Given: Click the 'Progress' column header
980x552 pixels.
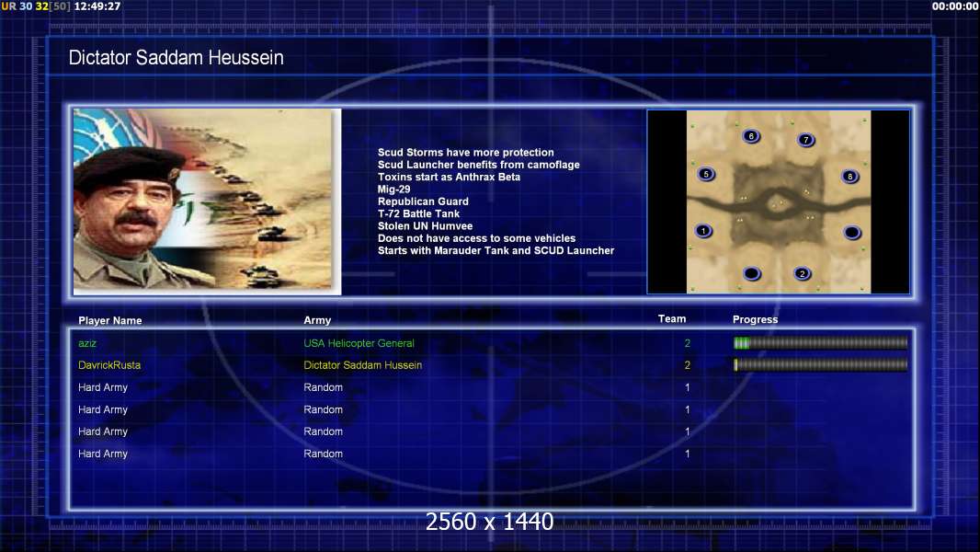Looking at the screenshot, I should [755, 319].
